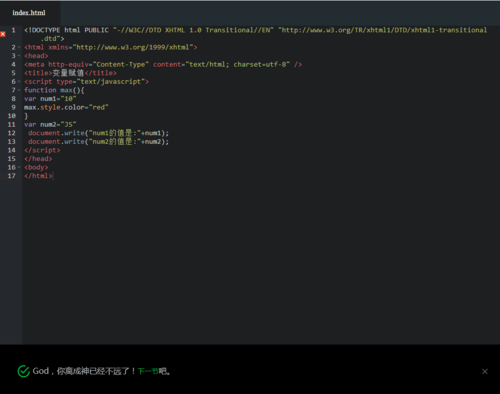The width and height of the screenshot is (500, 394).
Task: Collapse the head tag fold on line 3
Action: click(19, 56)
